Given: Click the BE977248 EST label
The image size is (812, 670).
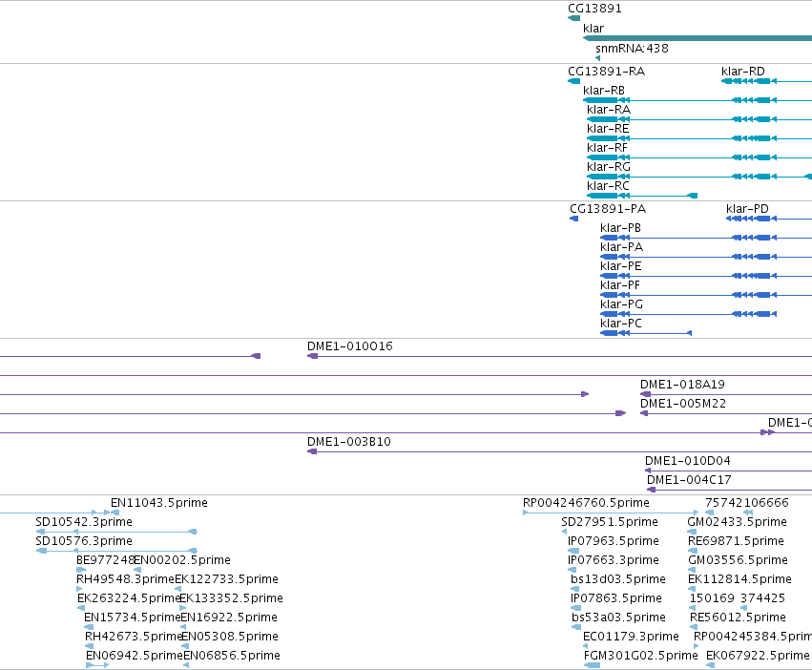Looking at the screenshot, I should pyautogui.click(x=105, y=560).
